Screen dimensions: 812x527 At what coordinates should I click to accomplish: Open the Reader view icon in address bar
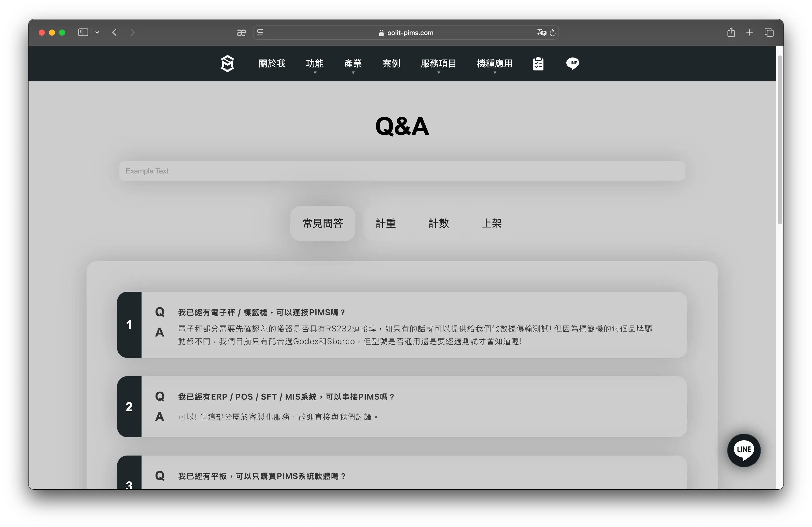pos(260,33)
